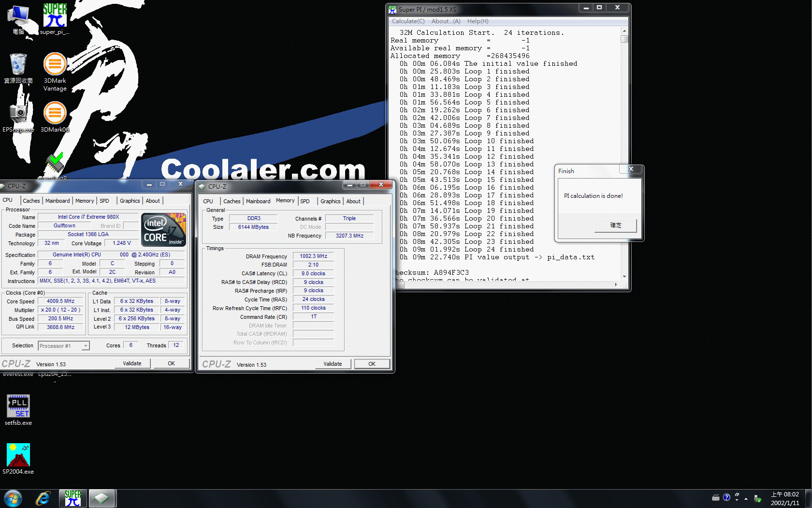Click the QPI Link value '3608.6 MHz'
Screen dimensions: 812x508
tap(60, 327)
